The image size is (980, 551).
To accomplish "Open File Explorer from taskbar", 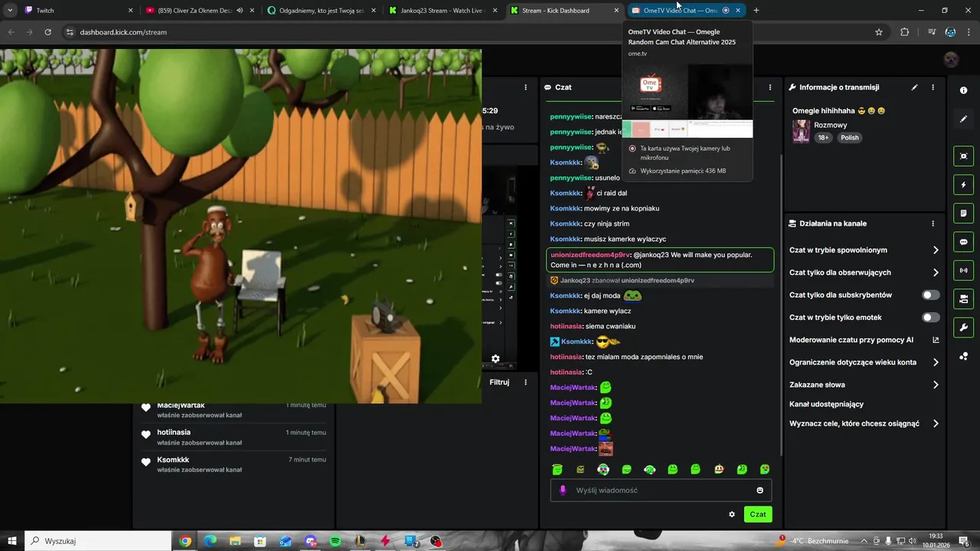I will (235, 541).
